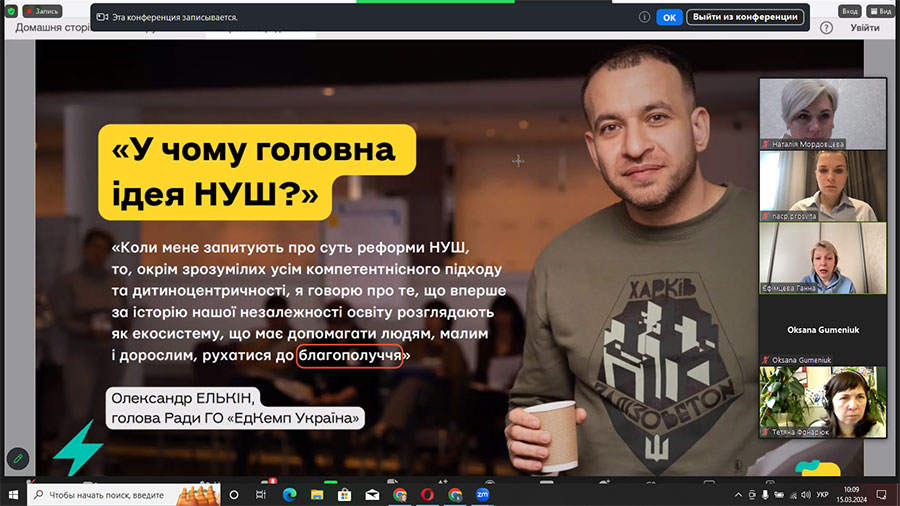Open File Explorer from the taskbar
This screenshot has width=900, height=506.
317,495
